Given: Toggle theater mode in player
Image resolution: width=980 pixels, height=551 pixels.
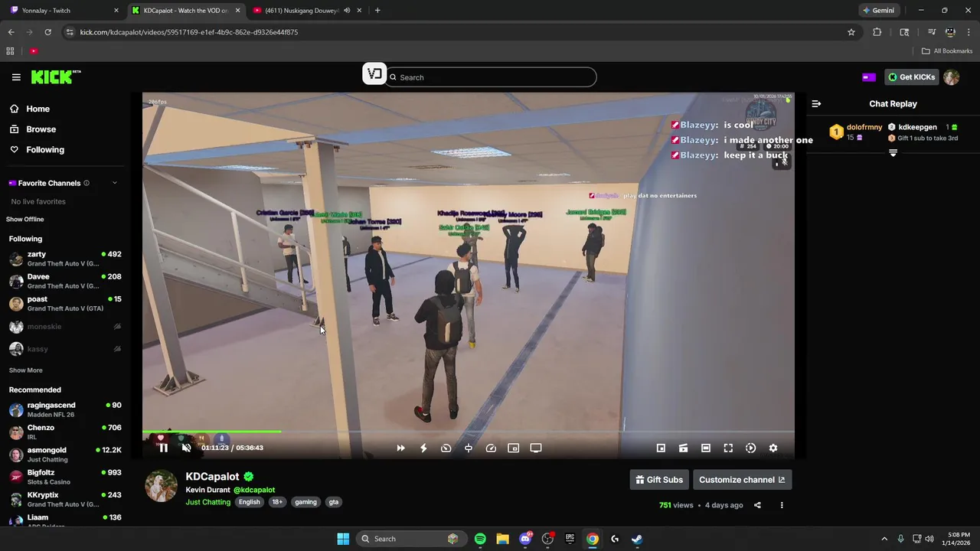Looking at the screenshot, I should pyautogui.click(x=706, y=448).
